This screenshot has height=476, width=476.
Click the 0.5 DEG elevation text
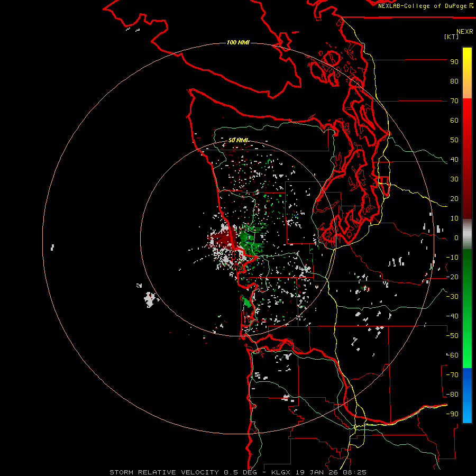point(241,472)
